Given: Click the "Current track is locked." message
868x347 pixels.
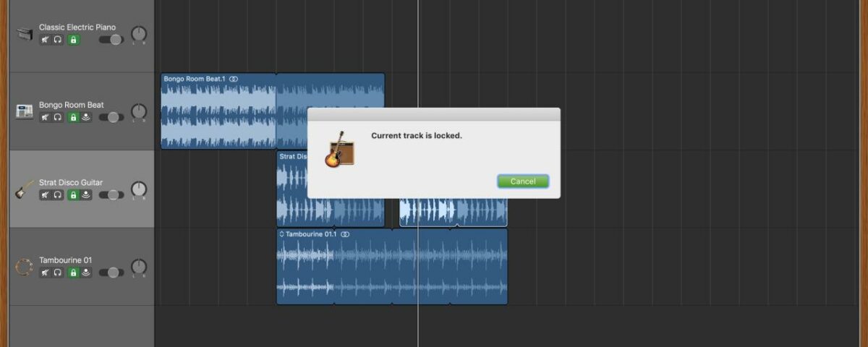Looking at the screenshot, I should click(417, 135).
